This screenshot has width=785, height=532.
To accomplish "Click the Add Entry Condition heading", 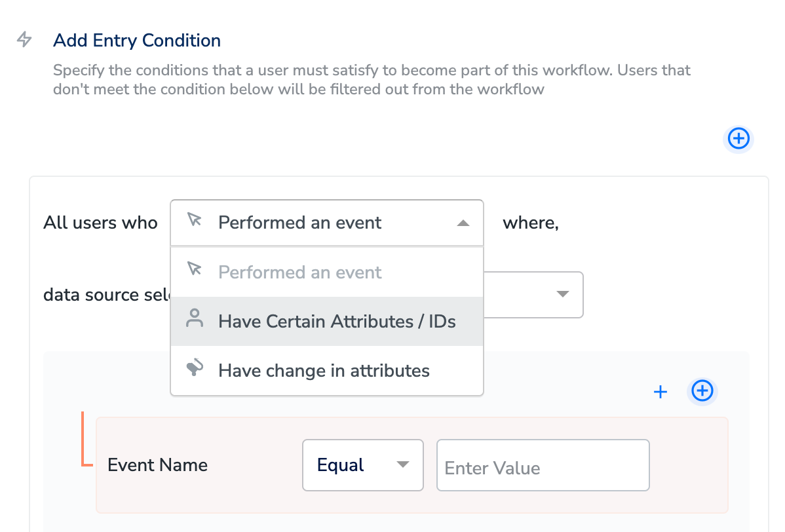I will tap(137, 41).
